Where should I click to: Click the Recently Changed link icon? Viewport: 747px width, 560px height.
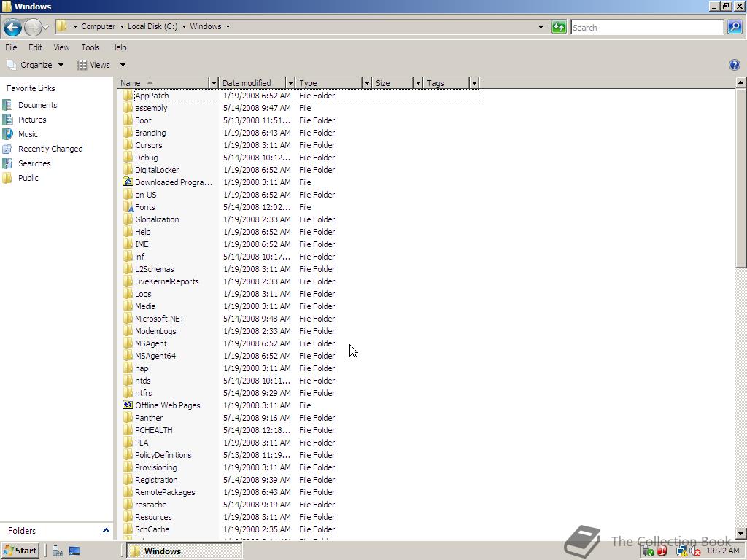coord(7,149)
